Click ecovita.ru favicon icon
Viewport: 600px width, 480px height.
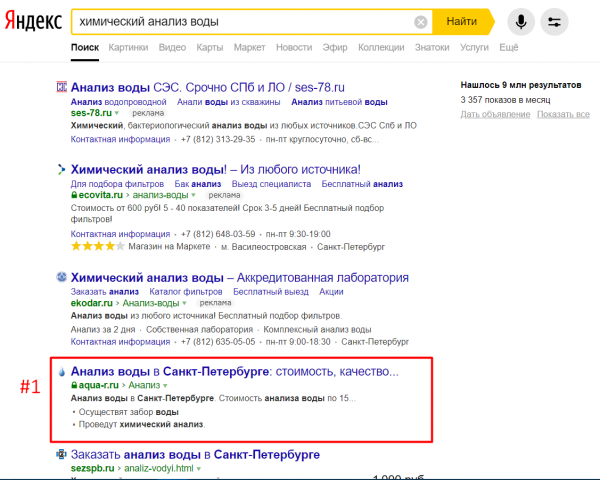pyautogui.click(x=62, y=169)
